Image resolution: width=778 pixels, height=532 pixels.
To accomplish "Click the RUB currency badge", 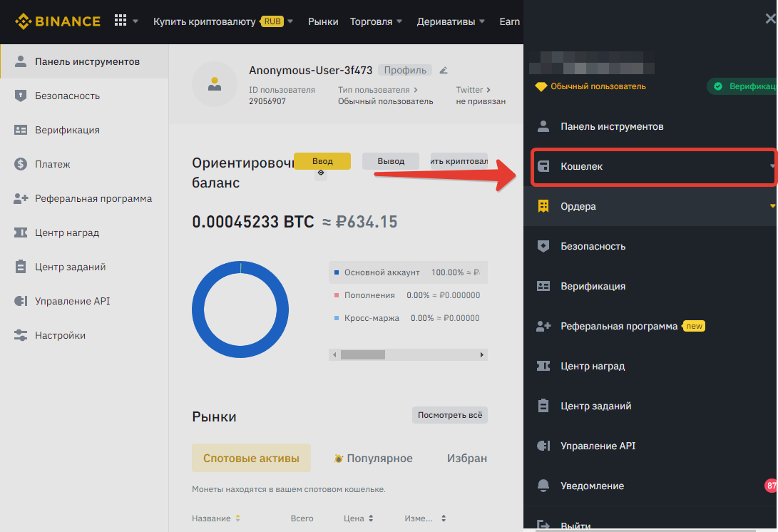I will [272, 21].
